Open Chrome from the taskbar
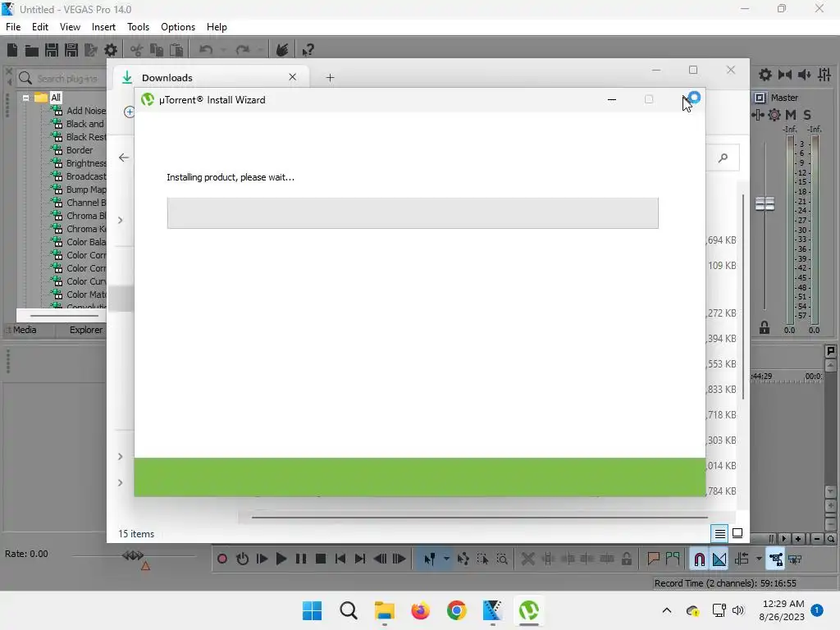Screen dimensions: 840x630 pos(456,610)
